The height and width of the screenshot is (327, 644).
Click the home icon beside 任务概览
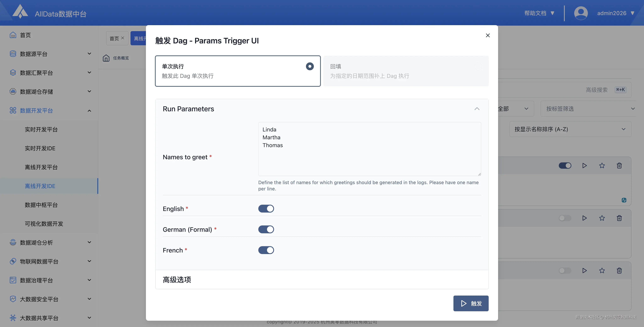click(106, 58)
